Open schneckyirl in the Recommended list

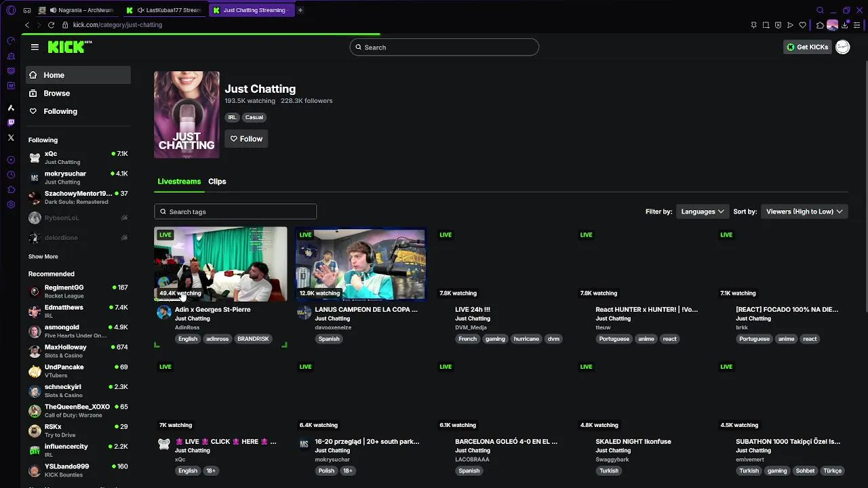point(78,390)
